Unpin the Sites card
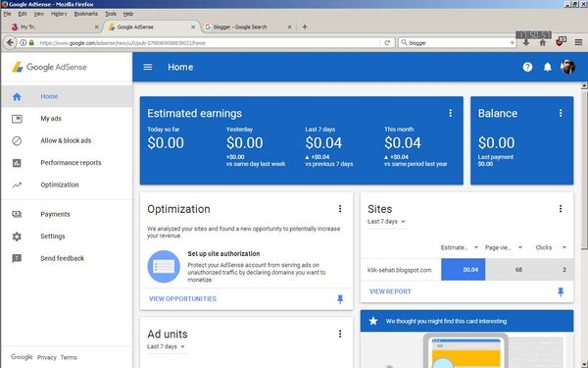 561,291
